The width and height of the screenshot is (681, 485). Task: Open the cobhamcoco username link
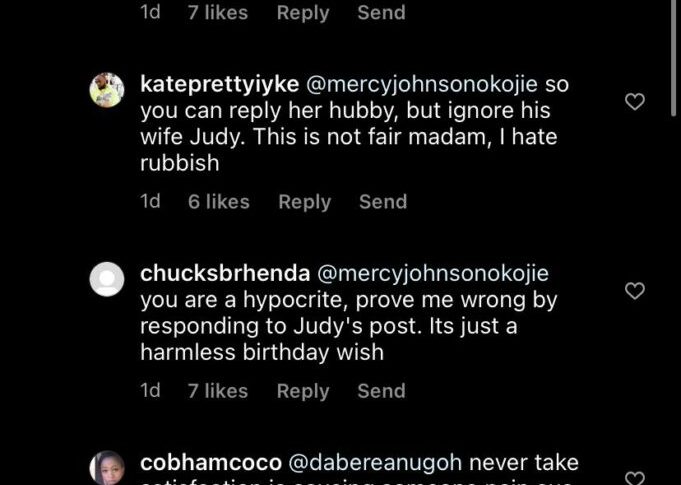click(209, 463)
